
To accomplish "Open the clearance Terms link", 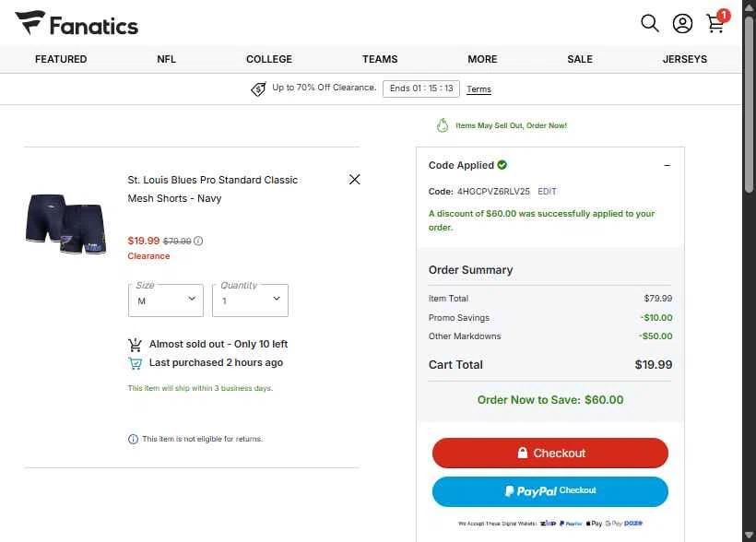I will pyautogui.click(x=478, y=89).
